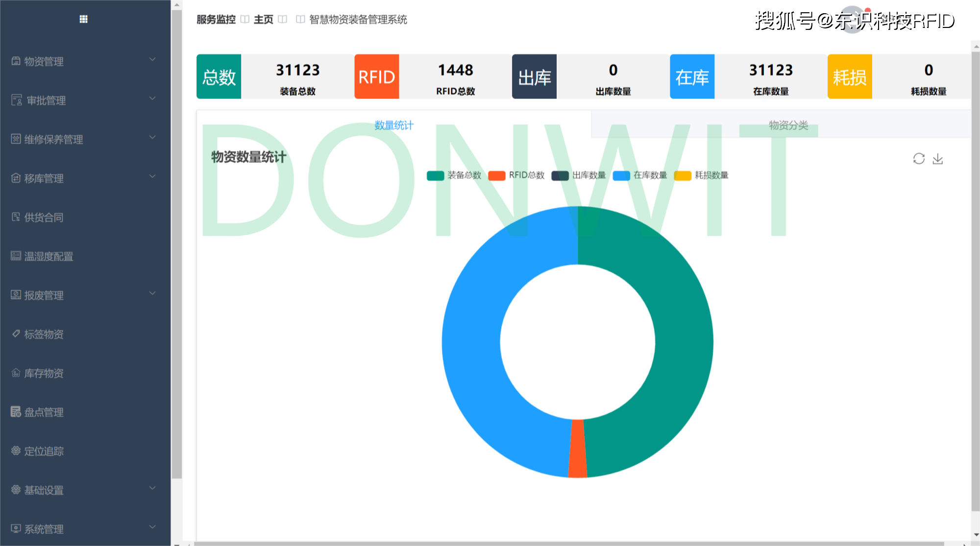Click the orange RFID tile
980x546 pixels.
point(377,76)
